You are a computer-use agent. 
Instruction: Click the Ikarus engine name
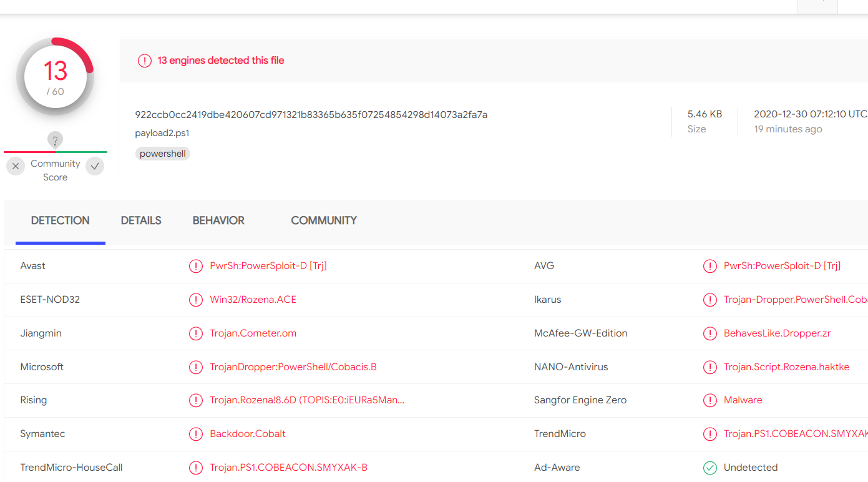(548, 300)
